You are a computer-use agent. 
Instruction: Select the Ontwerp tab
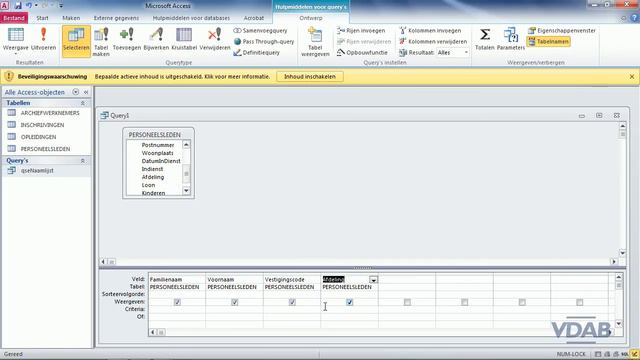311,18
